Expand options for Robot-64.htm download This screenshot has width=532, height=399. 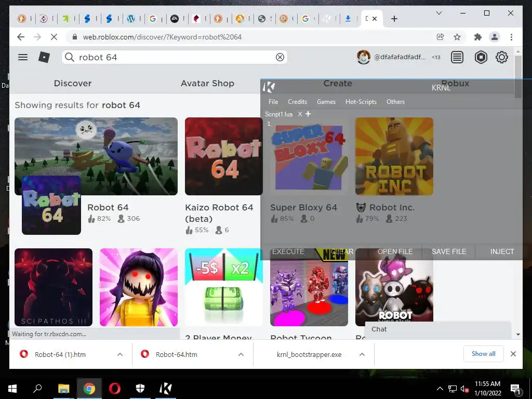241,354
